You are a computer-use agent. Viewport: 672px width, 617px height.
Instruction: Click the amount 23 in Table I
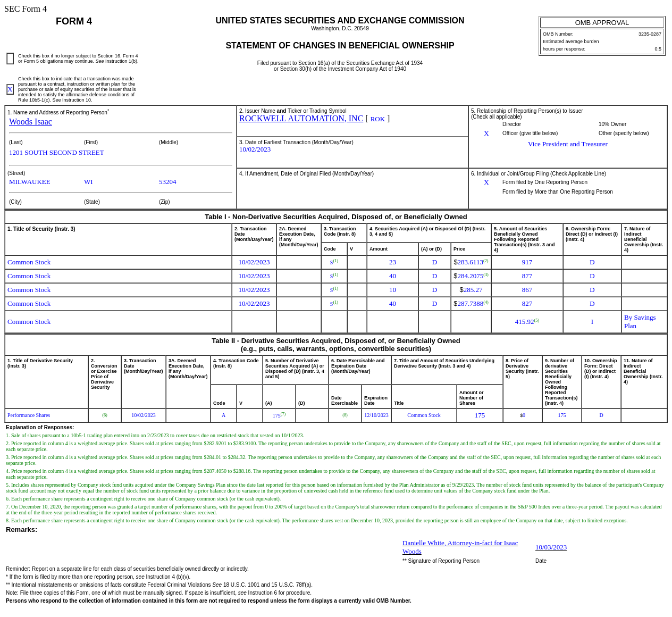pyautogui.click(x=392, y=262)
